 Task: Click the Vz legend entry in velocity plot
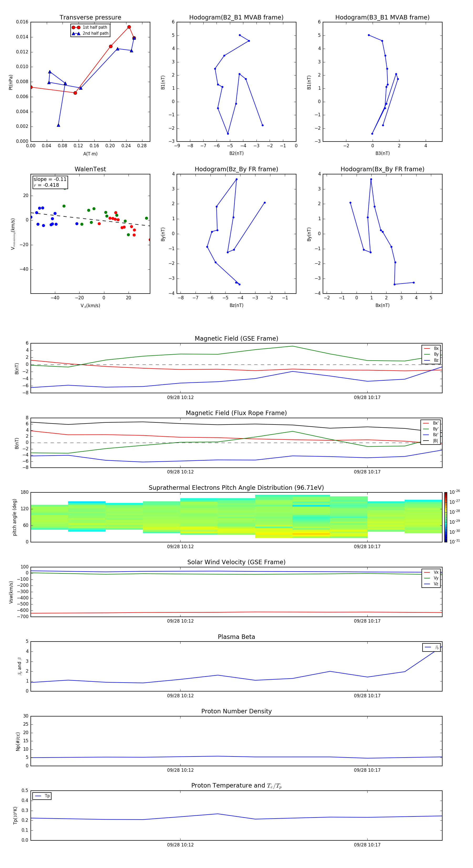pyautogui.click(x=431, y=584)
